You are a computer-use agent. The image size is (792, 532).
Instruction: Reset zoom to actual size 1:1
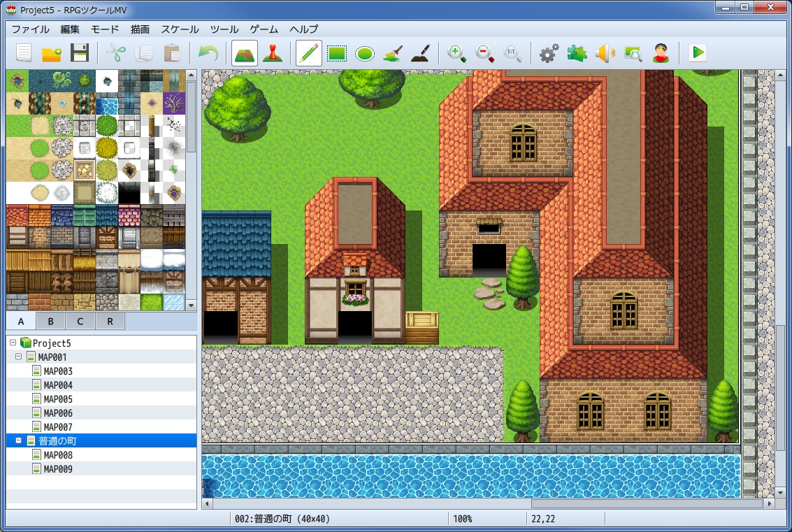click(x=512, y=52)
